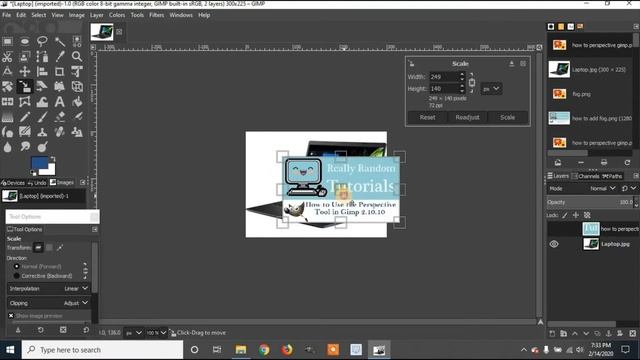Set Transform target to path
Screen dimensions: 640x360
pos(60,247)
